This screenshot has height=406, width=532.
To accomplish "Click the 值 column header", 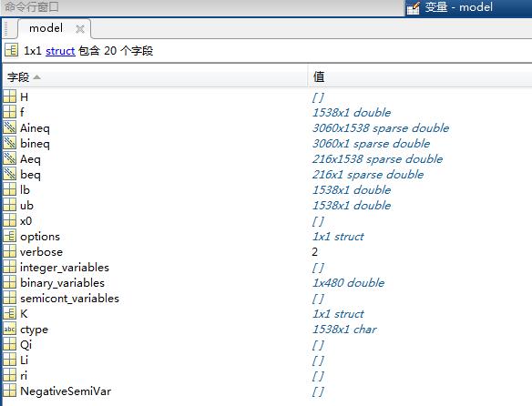I will coord(420,77).
